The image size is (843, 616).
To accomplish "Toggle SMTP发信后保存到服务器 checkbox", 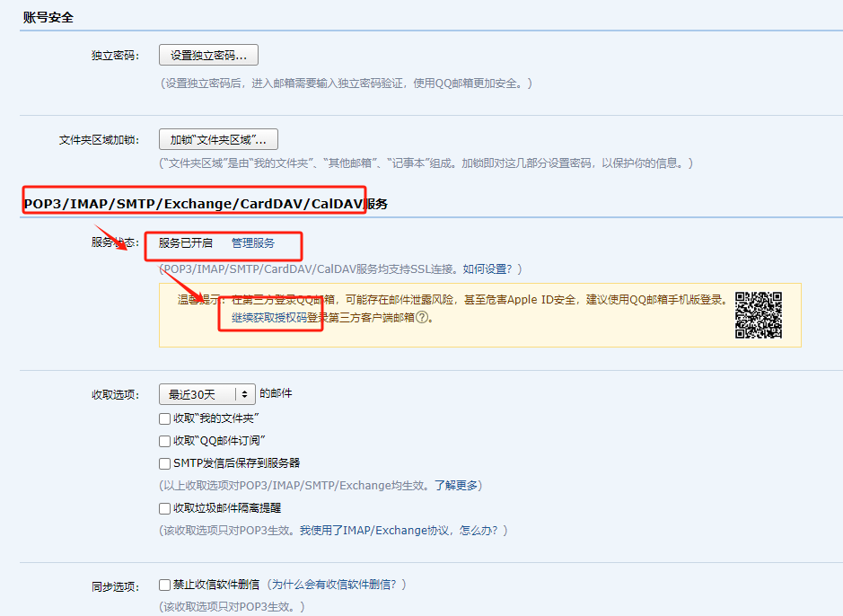I will (x=164, y=464).
